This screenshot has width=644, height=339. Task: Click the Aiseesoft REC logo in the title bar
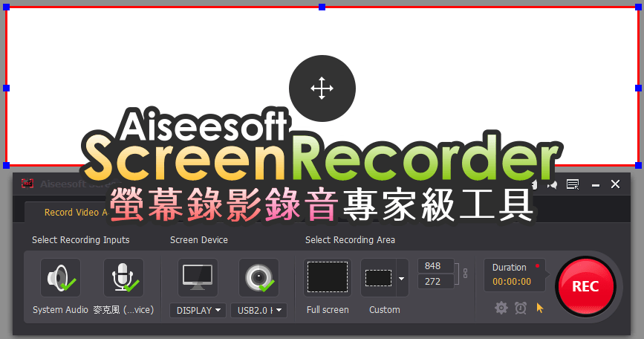pos(27,184)
